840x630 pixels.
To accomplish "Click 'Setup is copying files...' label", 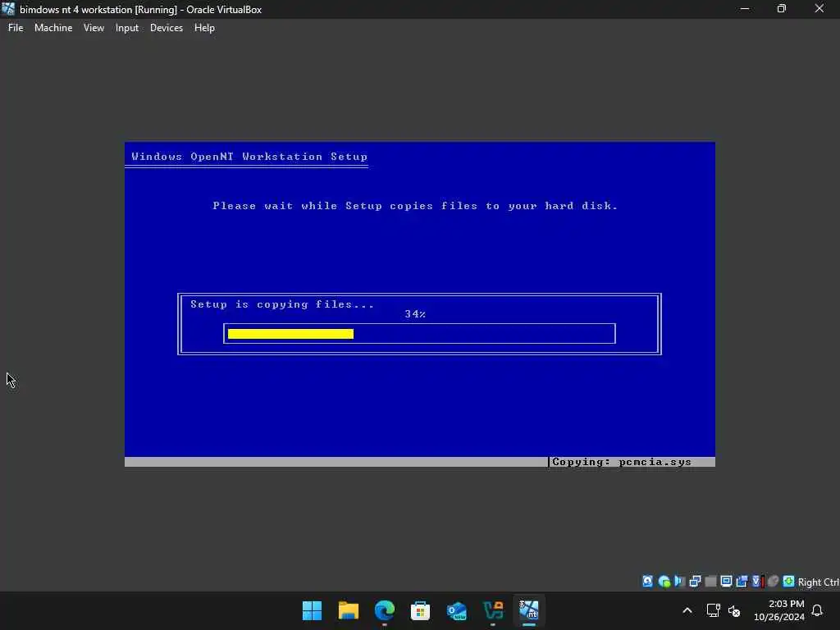I will [x=282, y=304].
